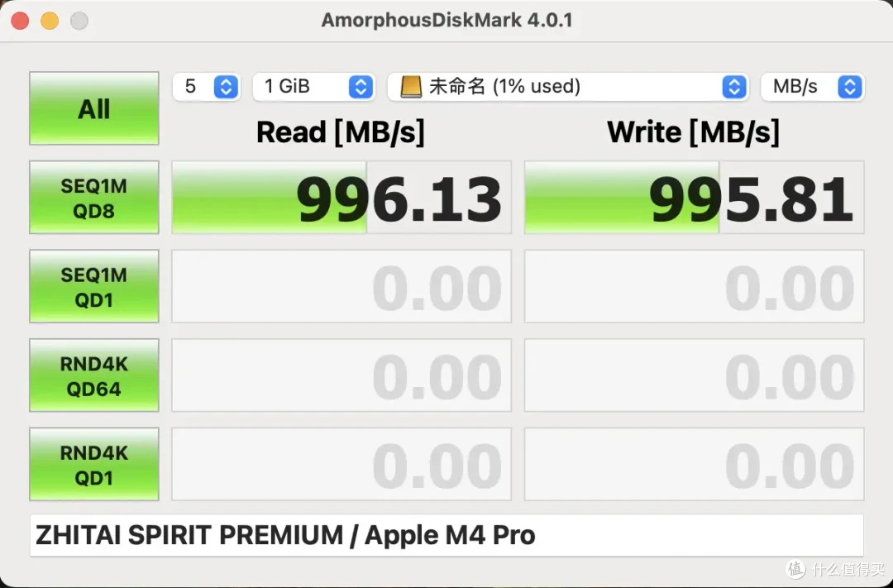Run the All benchmark tests button
893x588 pixels.
tap(94, 108)
